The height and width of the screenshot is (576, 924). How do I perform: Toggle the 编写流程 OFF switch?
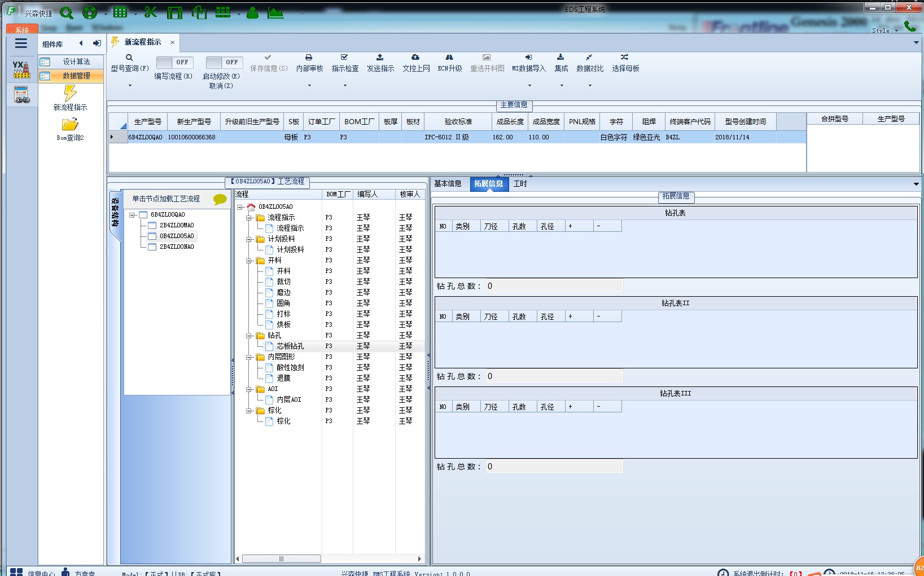tap(174, 62)
